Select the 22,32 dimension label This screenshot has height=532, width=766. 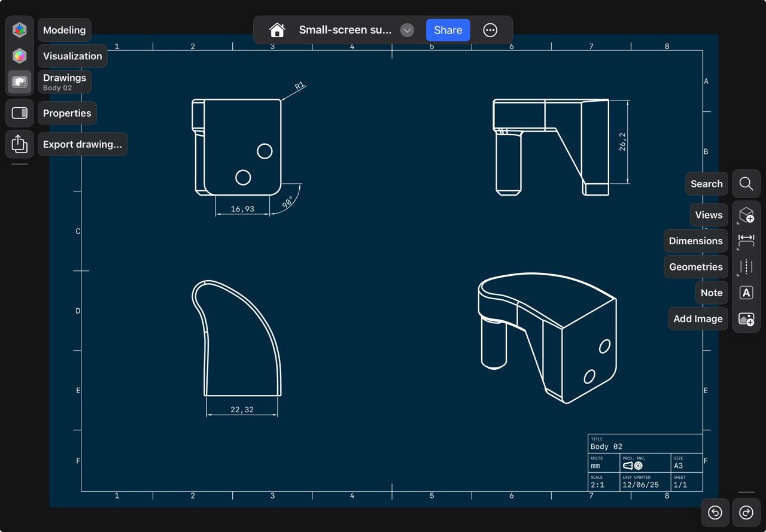(242, 410)
